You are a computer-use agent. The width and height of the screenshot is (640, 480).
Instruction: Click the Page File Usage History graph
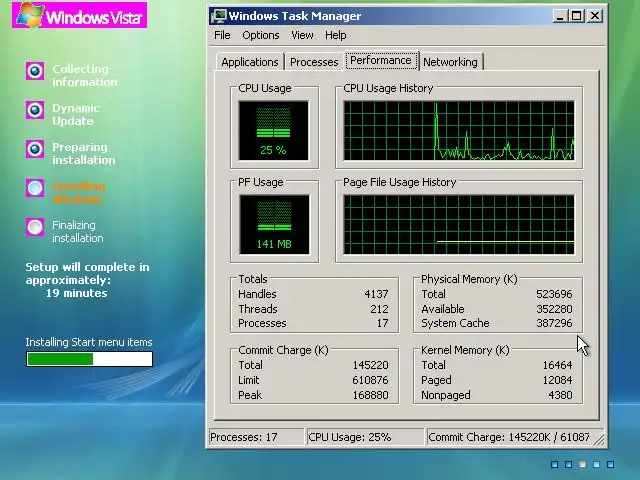point(459,224)
